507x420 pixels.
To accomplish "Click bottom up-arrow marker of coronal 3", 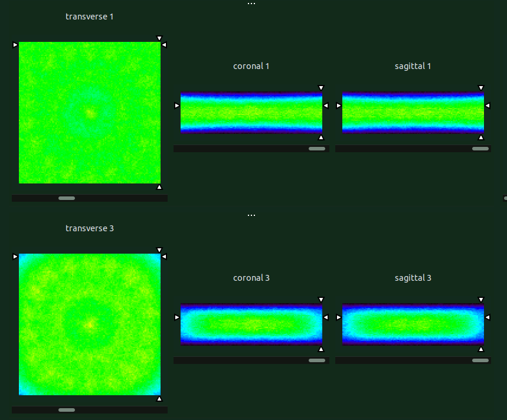I will [320, 349].
